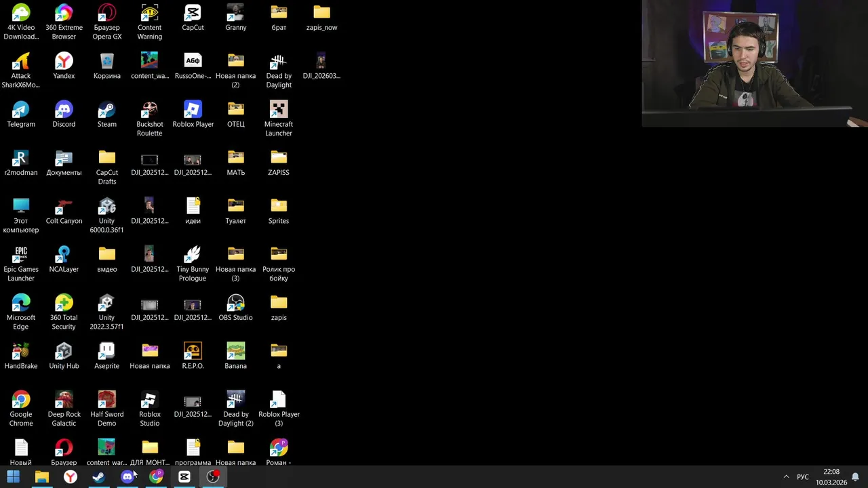Launch the OBS Studio desktop shortcut
The height and width of the screenshot is (488, 868).
[x=235, y=307]
